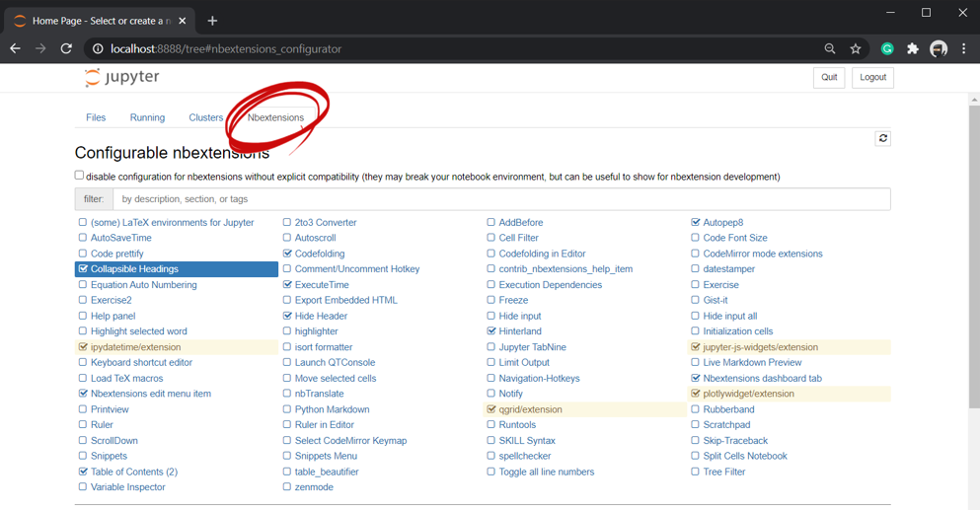Viewport: 980px width, 510px height.
Task: Open the browser extensions puzzle icon
Action: [x=913, y=48]
